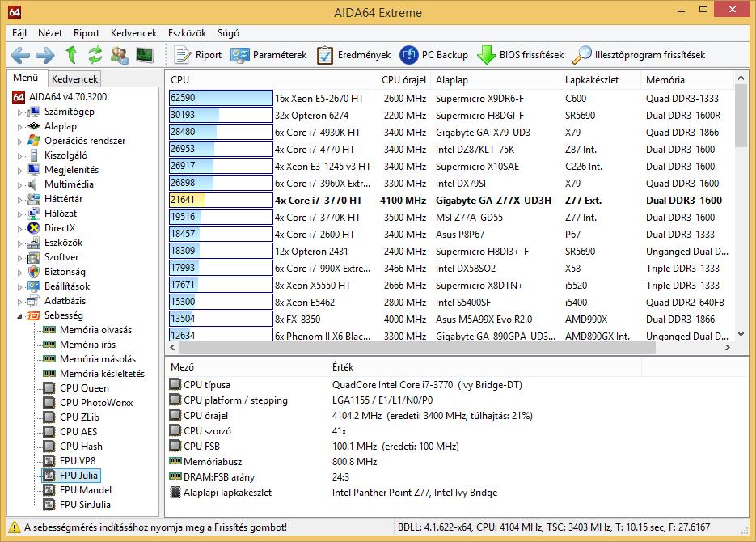Click the horizontal scrollbar right arrow
Viewport: 756px width, 542px height.
[x=728, y=347]
